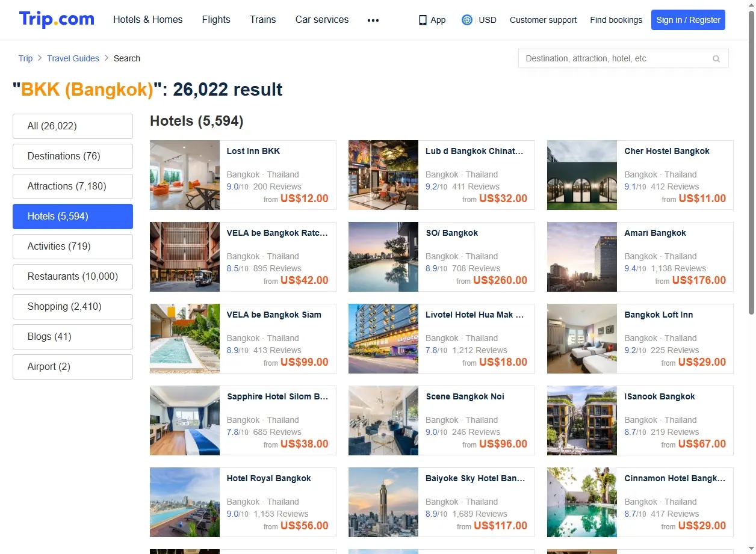Open the three-dots more menu

(x=373, y=20)
